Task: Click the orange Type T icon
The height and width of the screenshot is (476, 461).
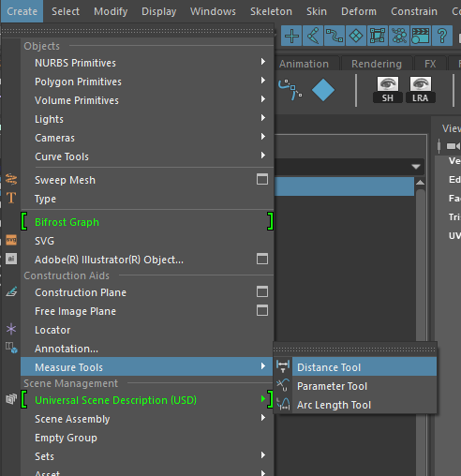Action: 11,198
